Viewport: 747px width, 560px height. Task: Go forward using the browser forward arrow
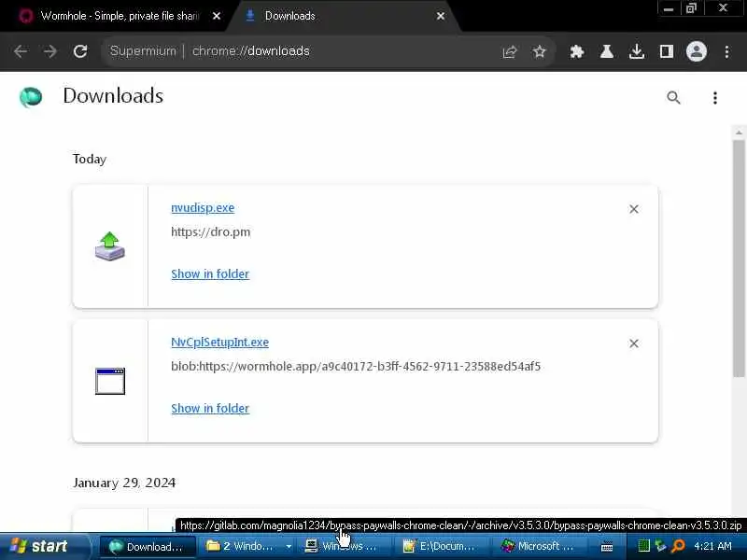50,51
